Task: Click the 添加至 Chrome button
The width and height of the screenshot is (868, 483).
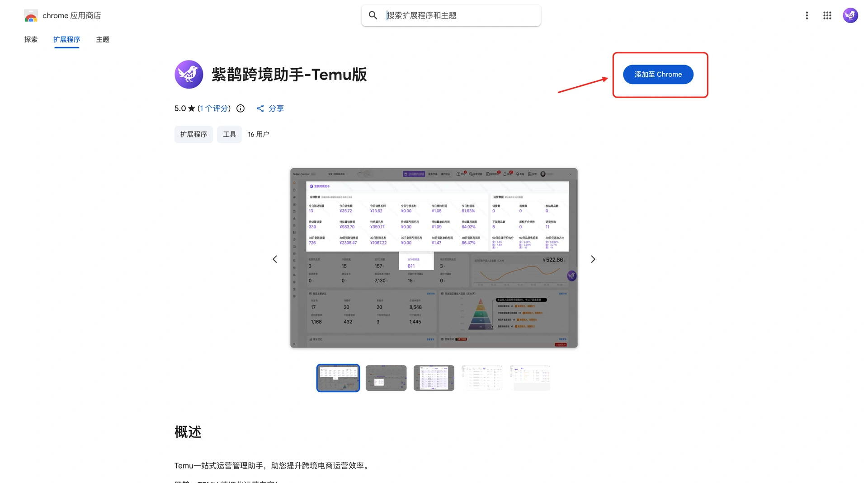Action: click(x=658, y=75)
